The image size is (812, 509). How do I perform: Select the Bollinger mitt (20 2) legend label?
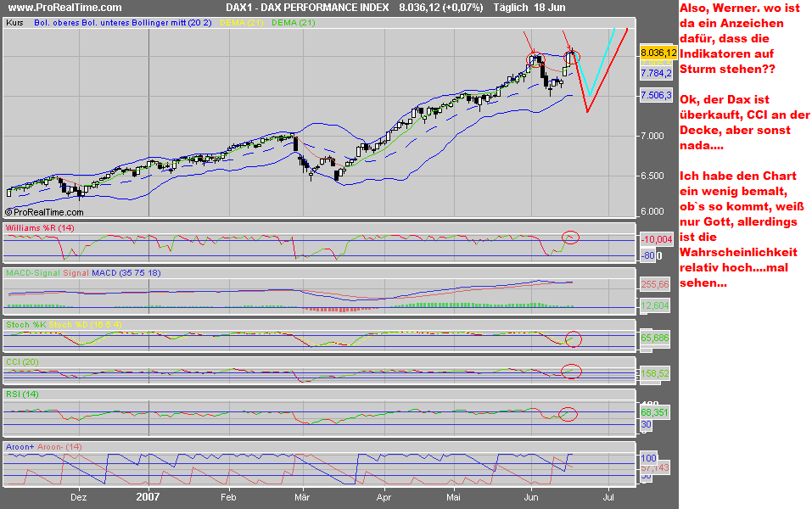point(173,23)
